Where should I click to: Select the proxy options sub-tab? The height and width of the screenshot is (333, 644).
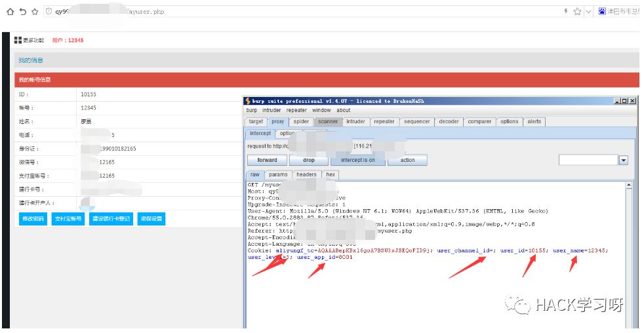point(287,134)
